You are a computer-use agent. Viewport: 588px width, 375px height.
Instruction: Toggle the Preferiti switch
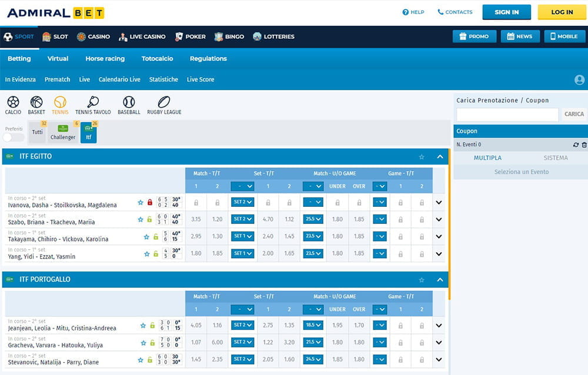point(14,138)
